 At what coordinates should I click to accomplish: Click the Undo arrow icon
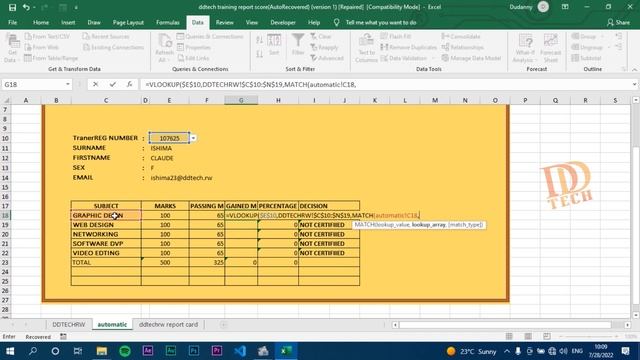click(x=26, y=7)
